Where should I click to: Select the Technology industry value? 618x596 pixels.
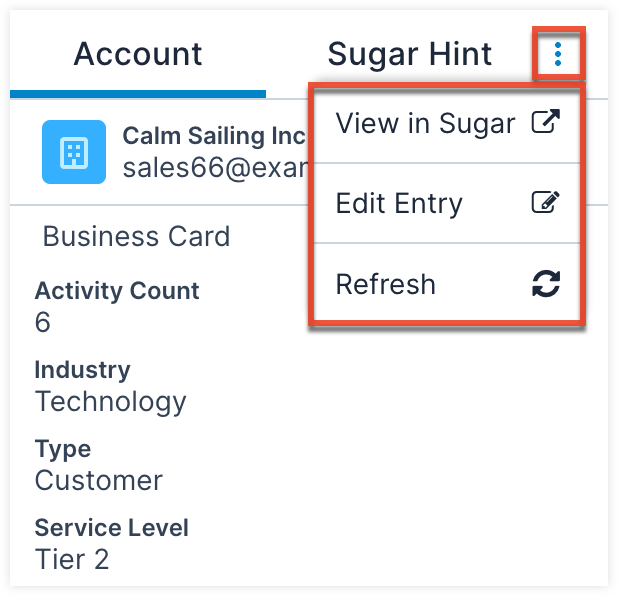click(x=110, y=402)
